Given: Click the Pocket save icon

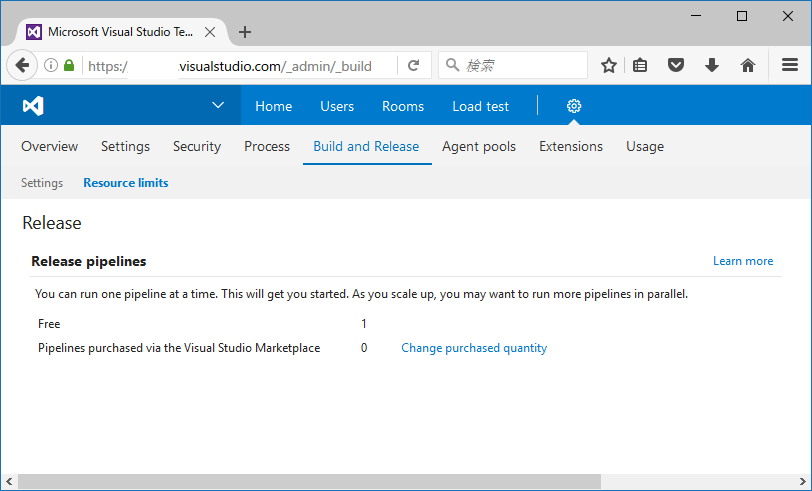Looking at the screenshot, I should click(676, 65).
